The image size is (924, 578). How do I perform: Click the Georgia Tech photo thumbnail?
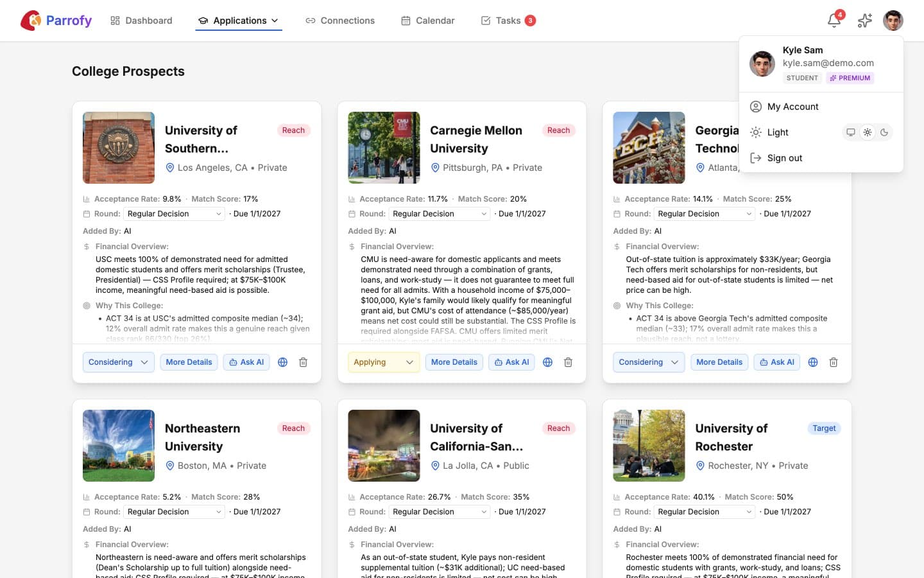pyautogui.click(x=649, y=148)
